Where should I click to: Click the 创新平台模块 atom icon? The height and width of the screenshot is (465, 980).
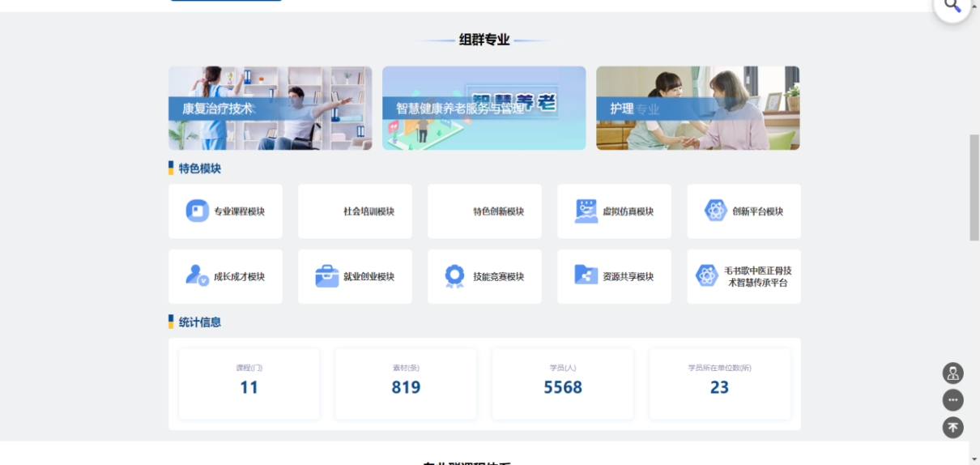(x=715, y=211)
